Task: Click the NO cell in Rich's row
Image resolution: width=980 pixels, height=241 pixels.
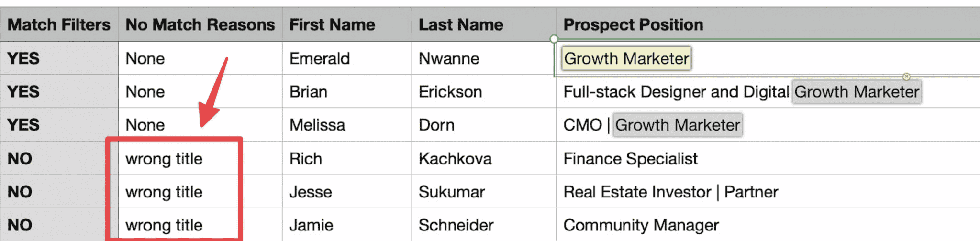Action: pyautogui.click(x=59, y=158)
